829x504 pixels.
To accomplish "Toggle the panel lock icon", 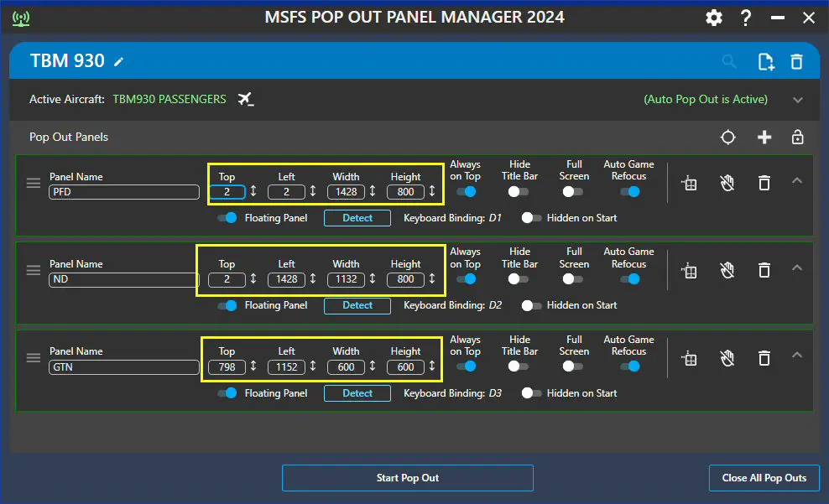I will coord(797,138).
